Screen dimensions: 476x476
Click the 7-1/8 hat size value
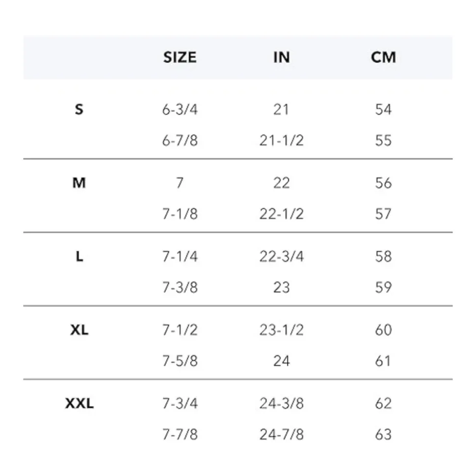pos(180,214)
